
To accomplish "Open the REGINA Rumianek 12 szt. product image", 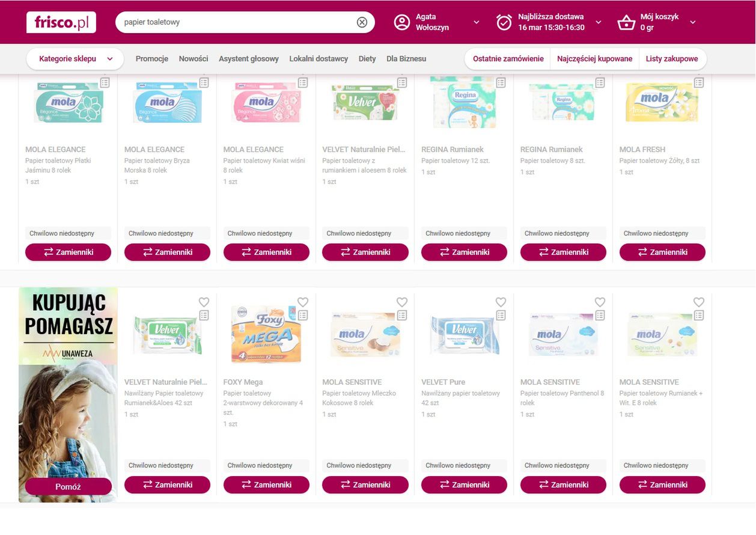I will coord(464,102).
